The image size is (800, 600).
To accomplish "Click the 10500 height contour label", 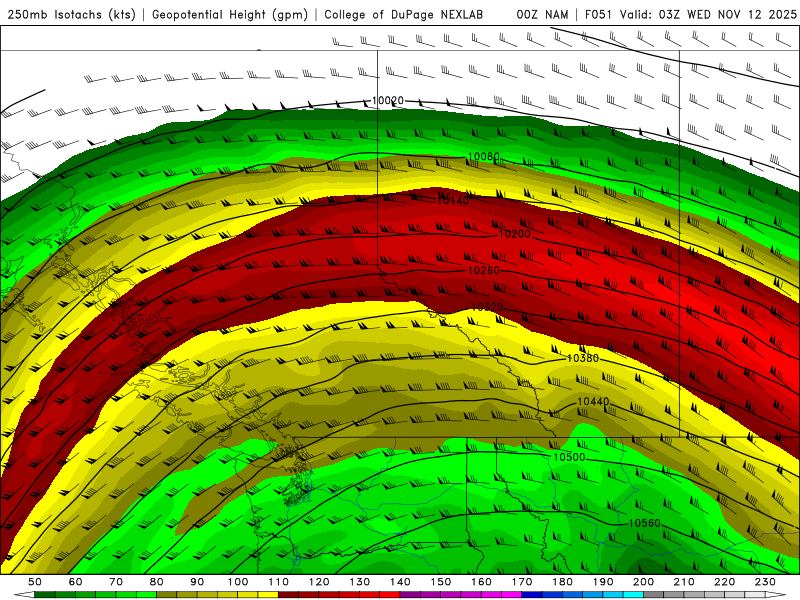I will [569, 457].
